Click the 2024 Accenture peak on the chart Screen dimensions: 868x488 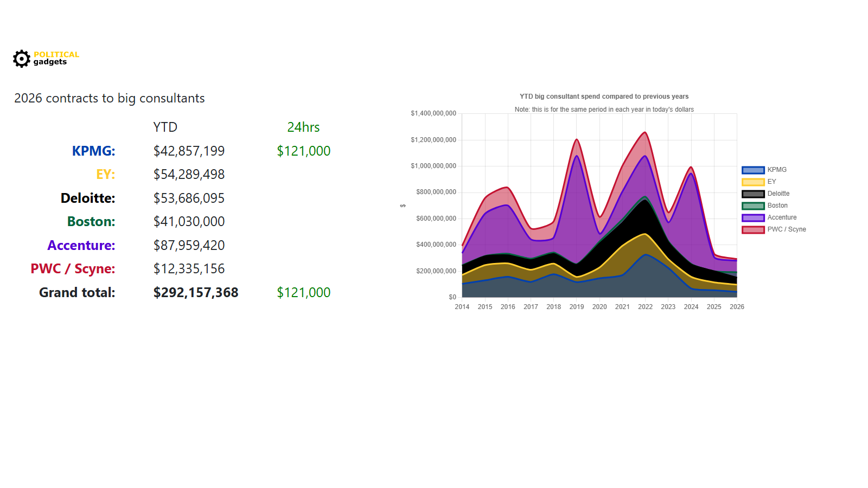click(x=691, y=174)
